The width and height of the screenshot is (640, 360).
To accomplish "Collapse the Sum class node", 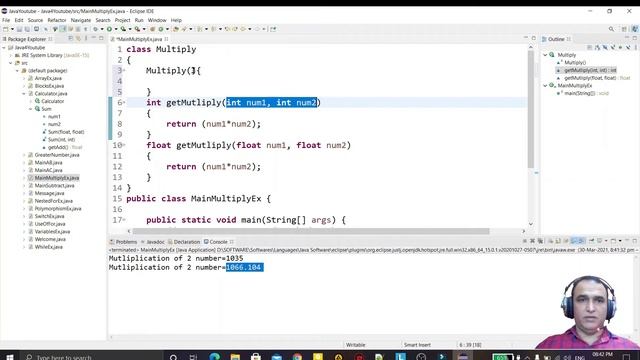I will click(x=30, y=109).
